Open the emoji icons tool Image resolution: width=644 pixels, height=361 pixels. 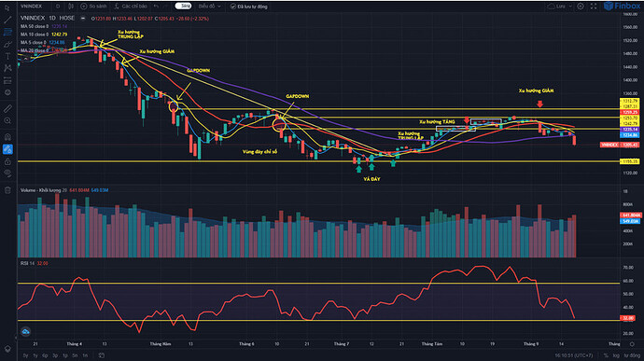pos(7,92)
